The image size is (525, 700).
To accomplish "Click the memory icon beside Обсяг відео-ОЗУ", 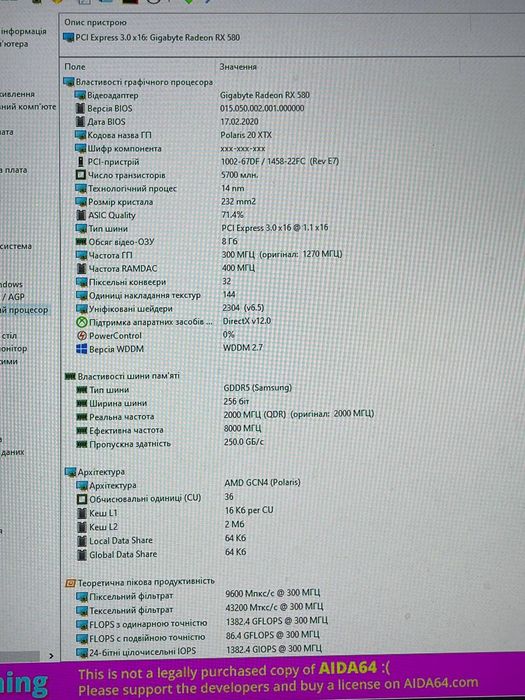I will (x=81, y=242).
